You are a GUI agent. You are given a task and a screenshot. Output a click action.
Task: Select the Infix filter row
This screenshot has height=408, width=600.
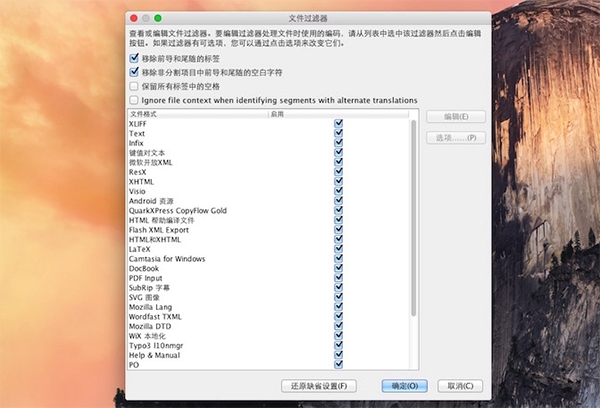(x=269, y=142)
